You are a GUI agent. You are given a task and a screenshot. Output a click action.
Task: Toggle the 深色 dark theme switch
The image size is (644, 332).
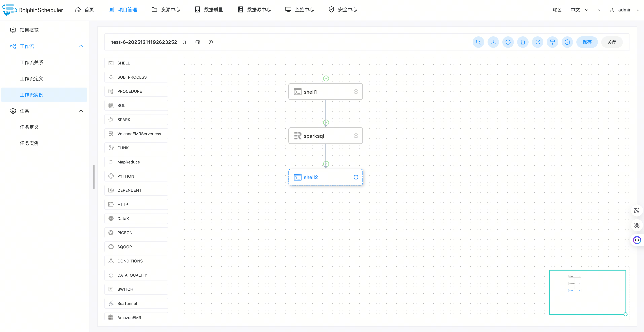(x=557, y=10)
